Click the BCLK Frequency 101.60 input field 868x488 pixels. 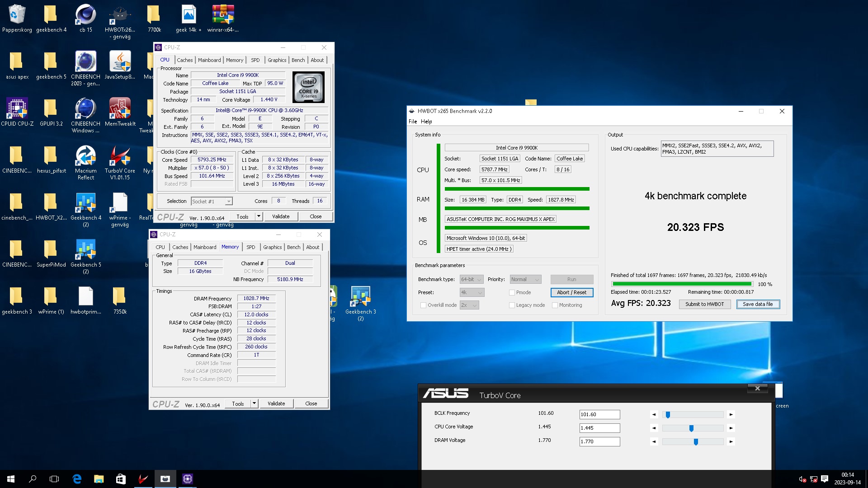coord(599,414)
